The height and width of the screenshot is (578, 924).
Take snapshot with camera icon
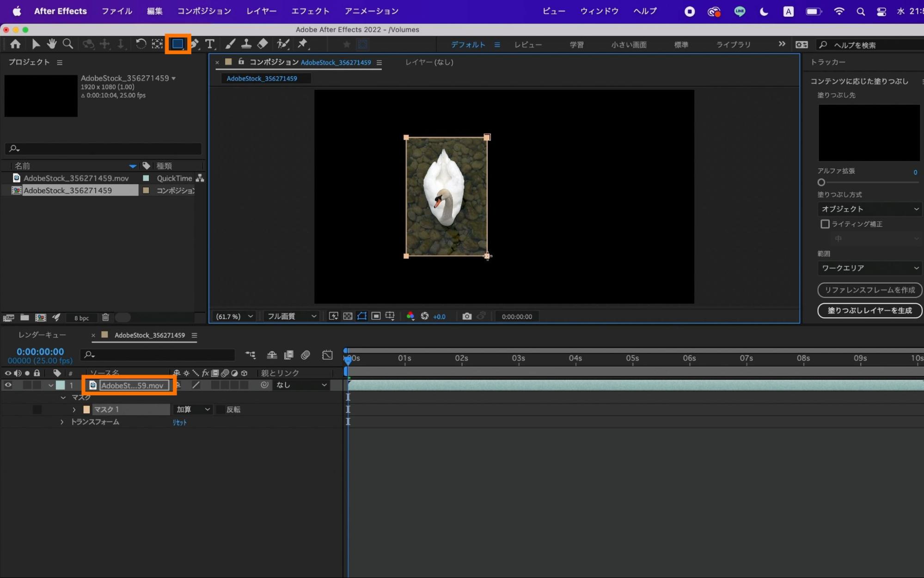point(467,316)
